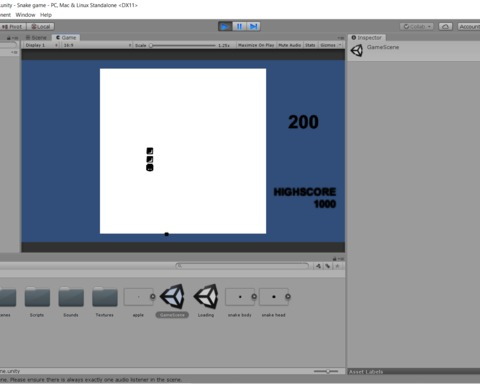The height and width of the screenshot is (384, 480).
Task: Select the Scripts folder
Action: point(37,302)
